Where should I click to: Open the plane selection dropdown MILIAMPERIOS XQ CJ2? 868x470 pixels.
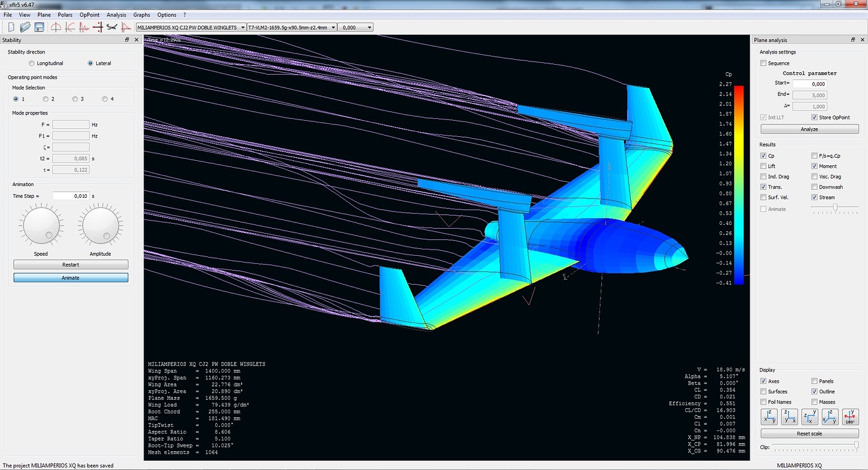tap(192, 27)
